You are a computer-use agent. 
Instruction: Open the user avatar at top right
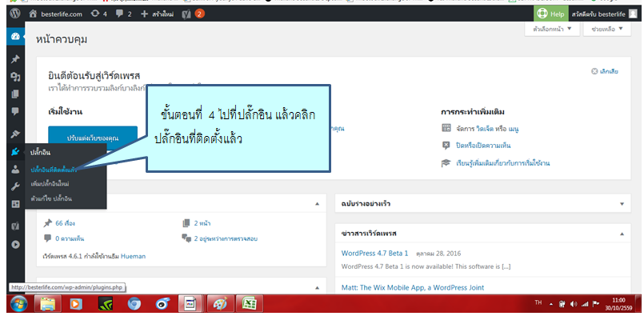click(634, 14)
